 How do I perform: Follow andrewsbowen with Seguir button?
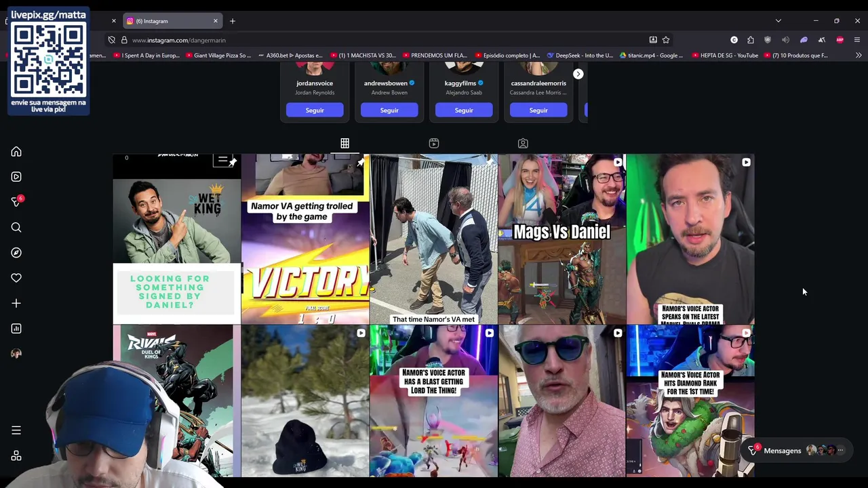pyautogui.click(x=389, y=110)
